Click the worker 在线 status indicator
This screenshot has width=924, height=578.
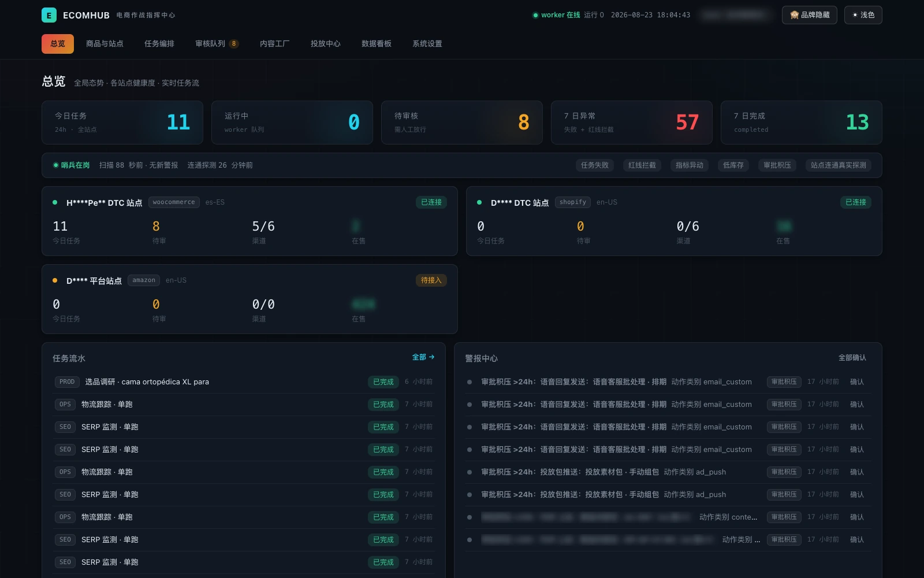point(556,15)
